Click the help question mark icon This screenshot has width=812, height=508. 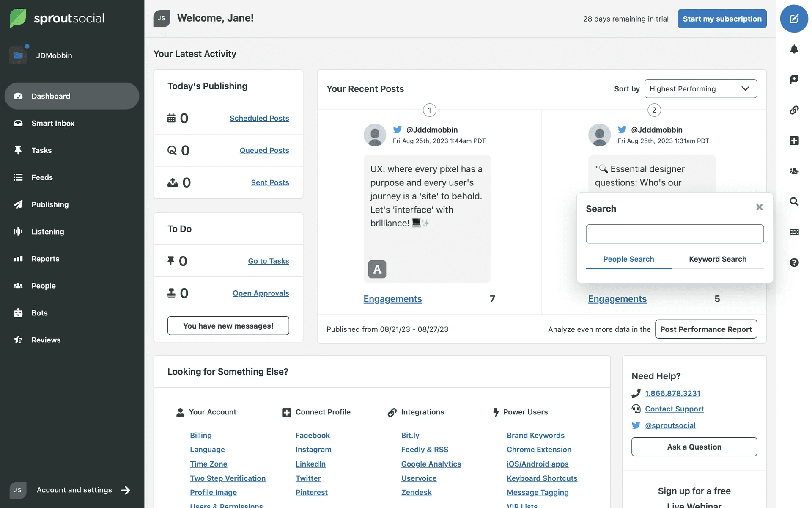coord(794,262)
